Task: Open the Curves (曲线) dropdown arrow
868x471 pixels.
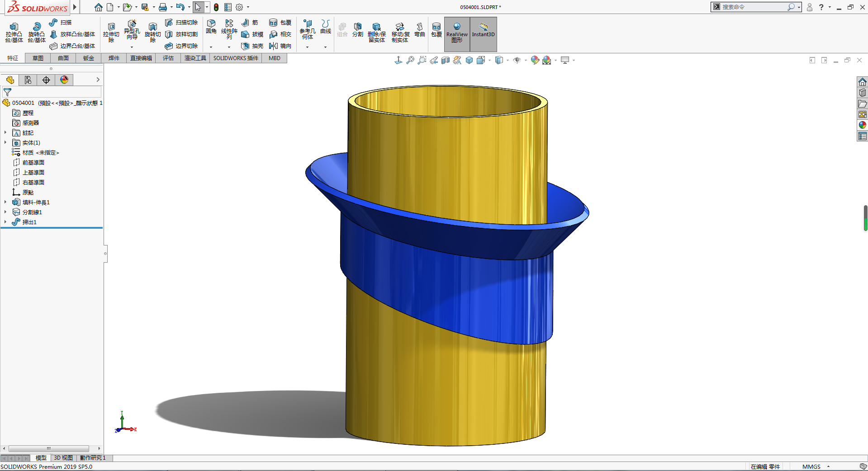Action: [x=326, y=47]
